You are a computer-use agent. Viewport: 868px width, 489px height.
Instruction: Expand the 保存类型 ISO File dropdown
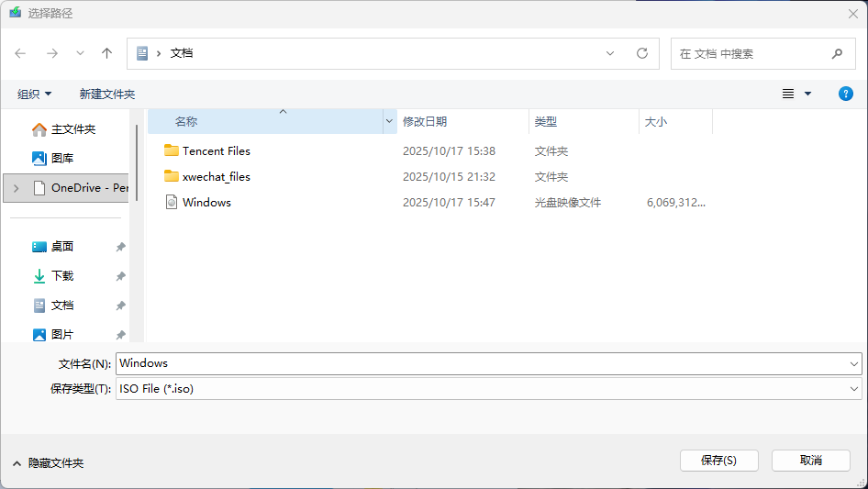853,389
